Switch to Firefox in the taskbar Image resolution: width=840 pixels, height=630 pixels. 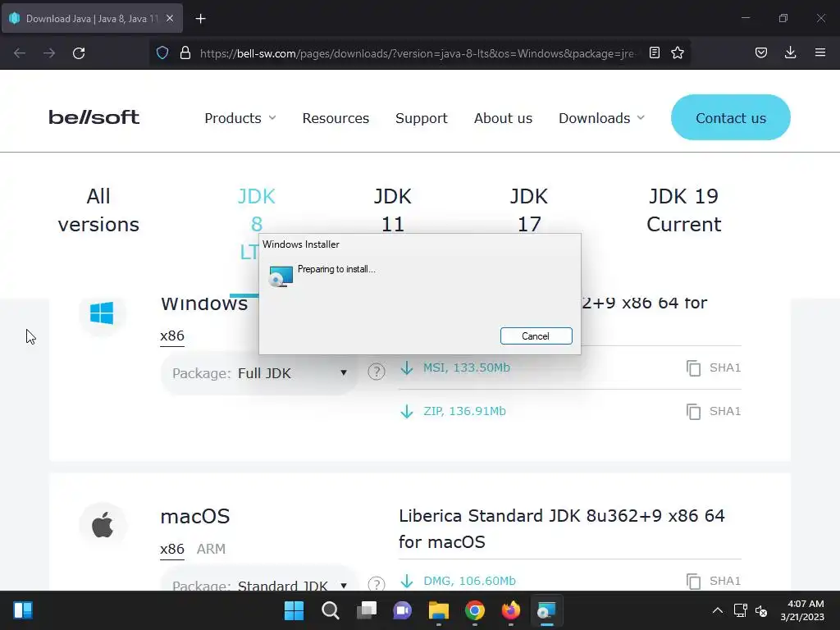click(x=510, y=610)
